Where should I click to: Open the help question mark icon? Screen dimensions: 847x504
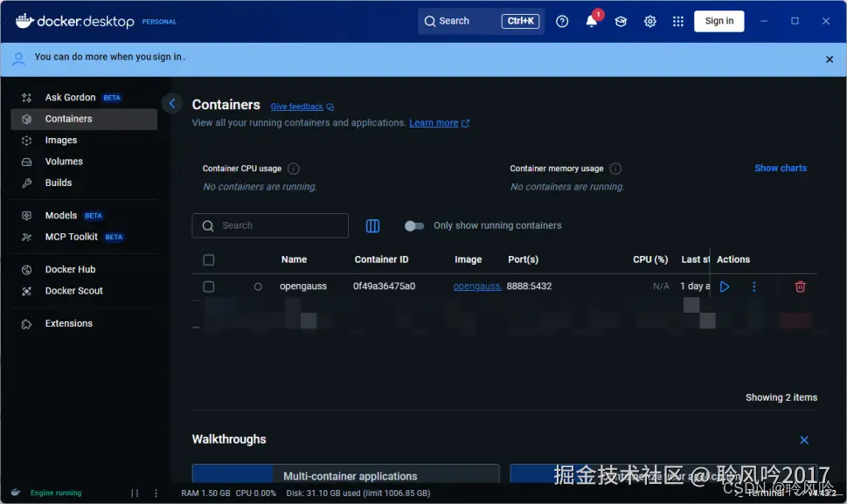pos(562,21)
